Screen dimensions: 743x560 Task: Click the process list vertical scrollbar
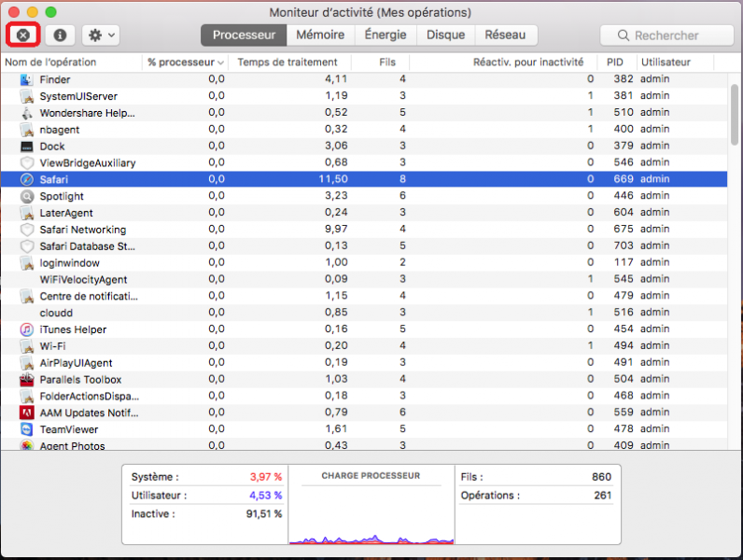pyautogui.click(x=734, y=114)
